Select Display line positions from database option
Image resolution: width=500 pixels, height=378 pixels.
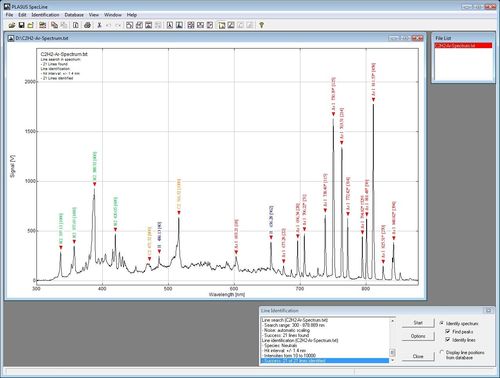click(442, 352)
